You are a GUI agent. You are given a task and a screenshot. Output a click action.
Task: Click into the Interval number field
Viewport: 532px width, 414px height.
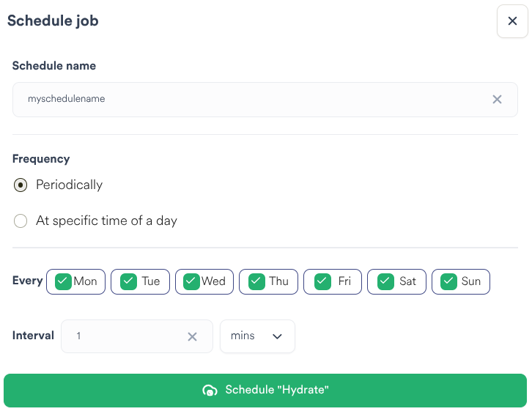pyautogui.click(x=125, y=336)
